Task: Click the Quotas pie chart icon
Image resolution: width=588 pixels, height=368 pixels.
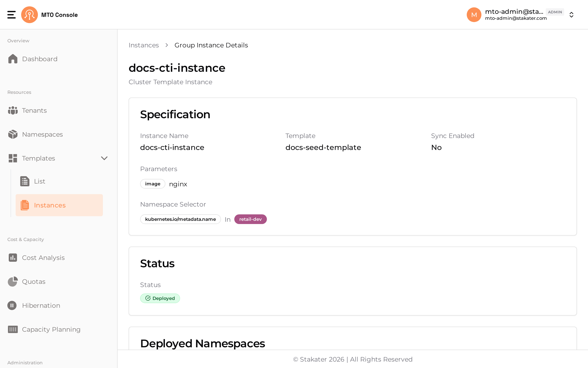Action: (13, 282)
